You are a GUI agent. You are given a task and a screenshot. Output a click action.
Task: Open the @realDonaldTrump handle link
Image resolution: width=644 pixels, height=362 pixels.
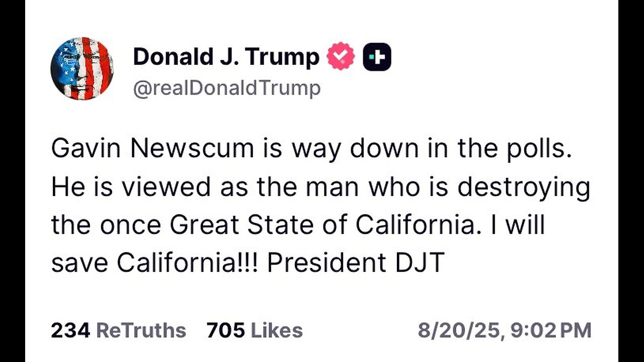226,88
